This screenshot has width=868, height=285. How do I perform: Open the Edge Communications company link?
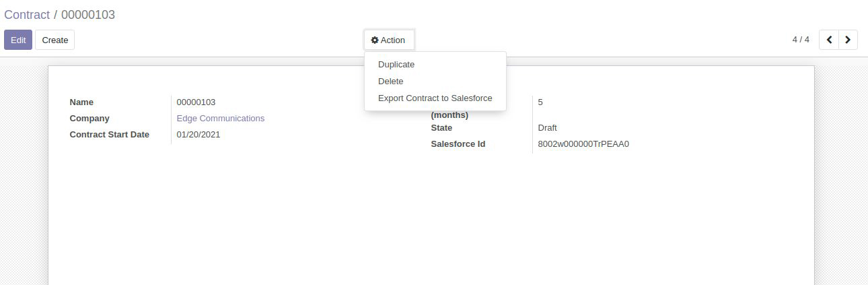coord(221,119)
